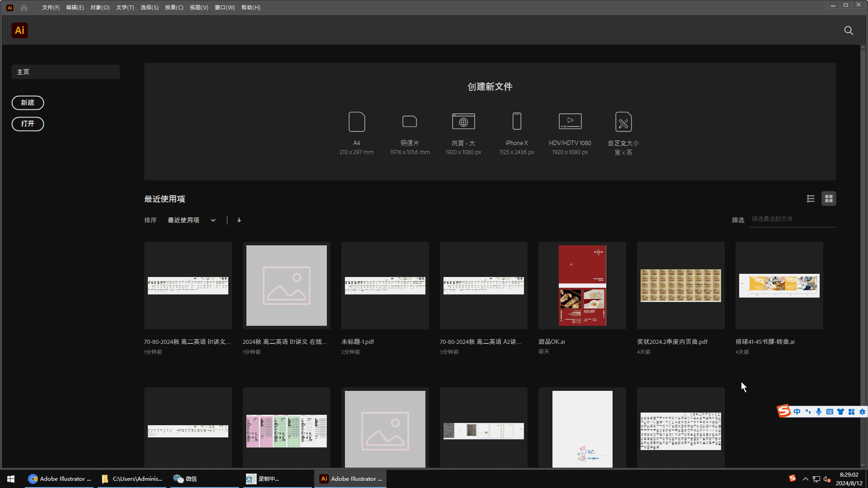The image size is (868, 488).
Task: Open the 帮助(H) menu
Action: (251, 8)
